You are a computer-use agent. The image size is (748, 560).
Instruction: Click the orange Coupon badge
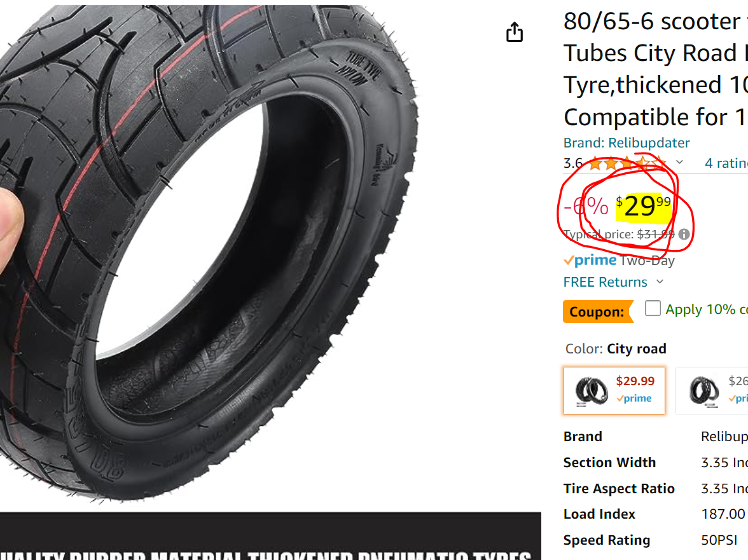(598, 311)
